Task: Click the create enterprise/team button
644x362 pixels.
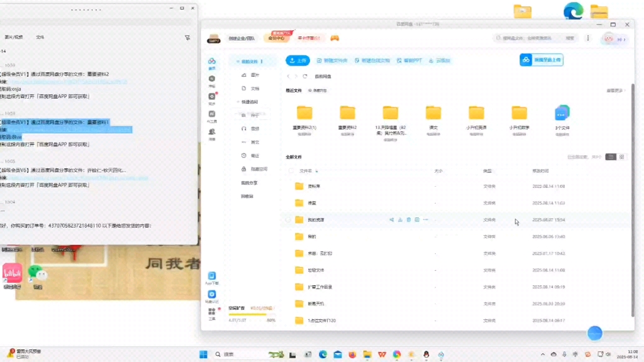Action: pos(241,38)
